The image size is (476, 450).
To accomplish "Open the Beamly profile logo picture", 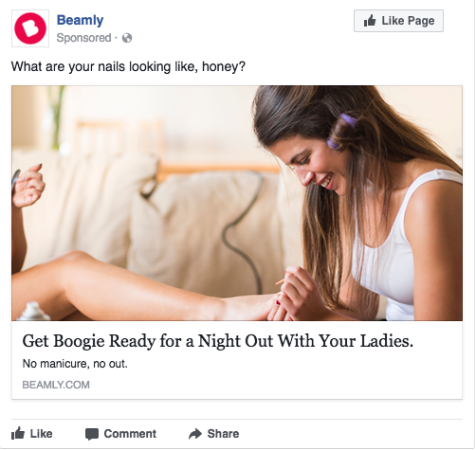I will 30,28.
